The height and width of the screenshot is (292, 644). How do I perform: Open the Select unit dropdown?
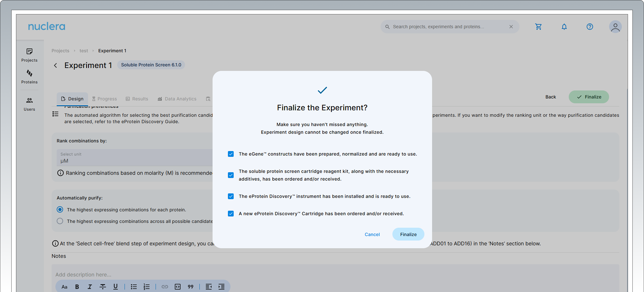pyautogui.click(x=135, y=158)
